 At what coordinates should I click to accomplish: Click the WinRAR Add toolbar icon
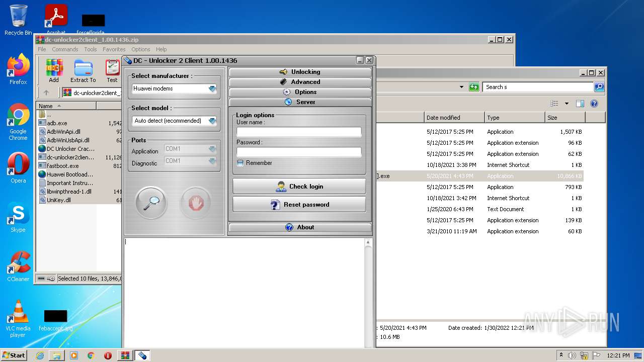point(54,71)
